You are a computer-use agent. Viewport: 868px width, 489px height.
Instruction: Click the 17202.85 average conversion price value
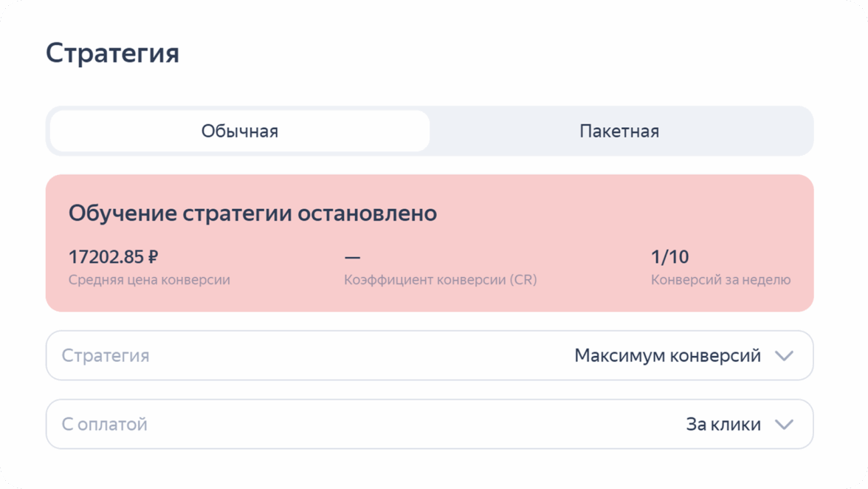point(106,257)
